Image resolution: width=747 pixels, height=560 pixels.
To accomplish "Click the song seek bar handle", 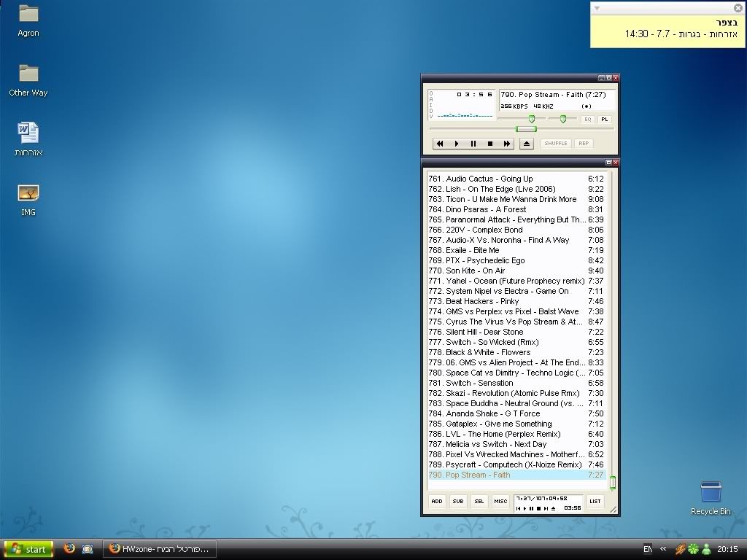I will [x=526, y=129].
